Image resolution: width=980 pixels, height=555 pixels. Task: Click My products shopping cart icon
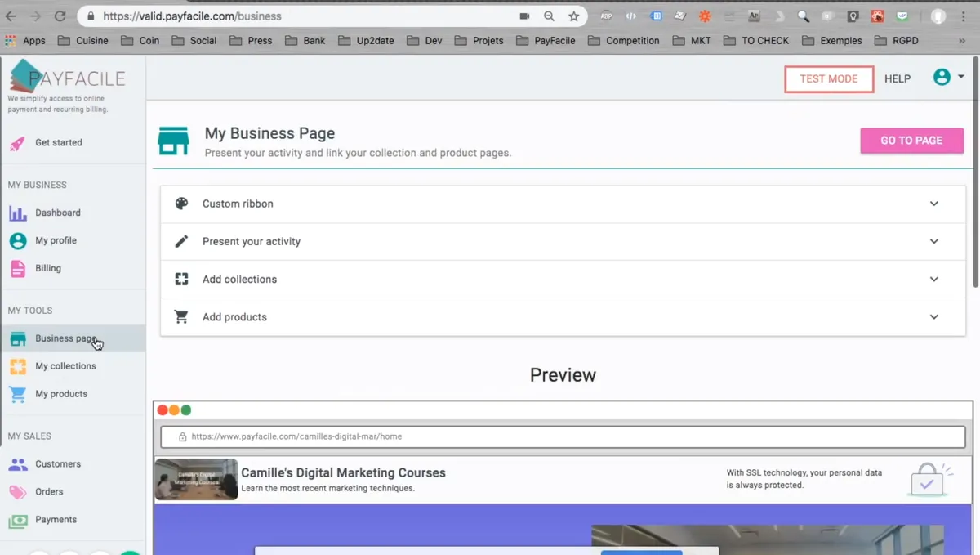(x=17, y=395)
